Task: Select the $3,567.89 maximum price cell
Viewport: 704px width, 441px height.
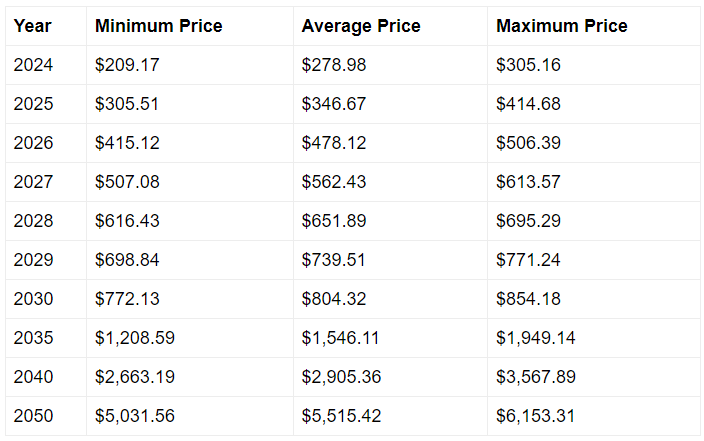Action: (594, 377)
